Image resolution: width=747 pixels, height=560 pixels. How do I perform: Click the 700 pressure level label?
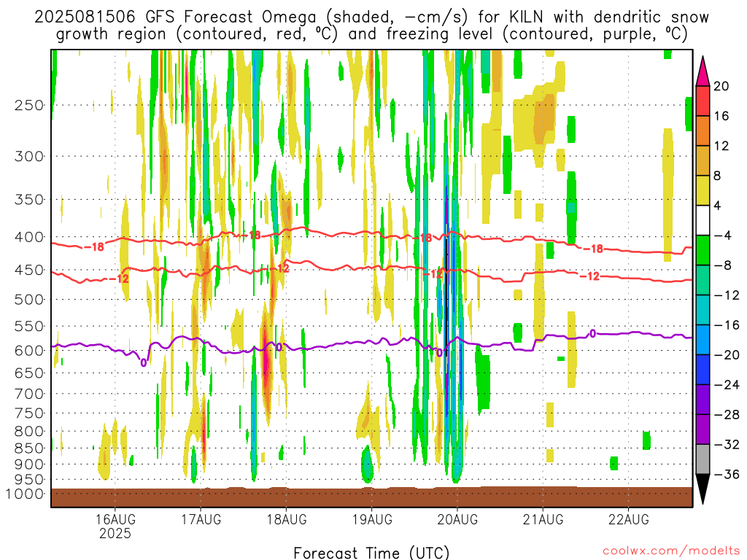(x=29, y=394)
